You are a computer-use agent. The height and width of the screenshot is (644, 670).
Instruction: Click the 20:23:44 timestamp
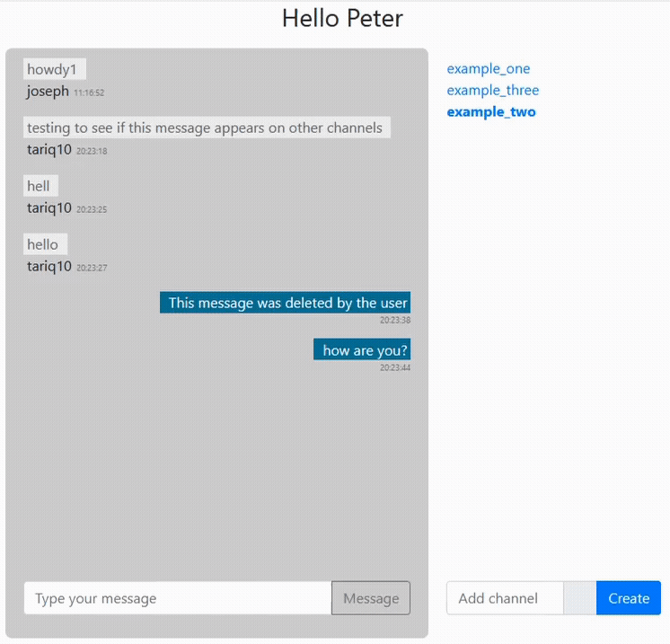click(x=394, y=367)
